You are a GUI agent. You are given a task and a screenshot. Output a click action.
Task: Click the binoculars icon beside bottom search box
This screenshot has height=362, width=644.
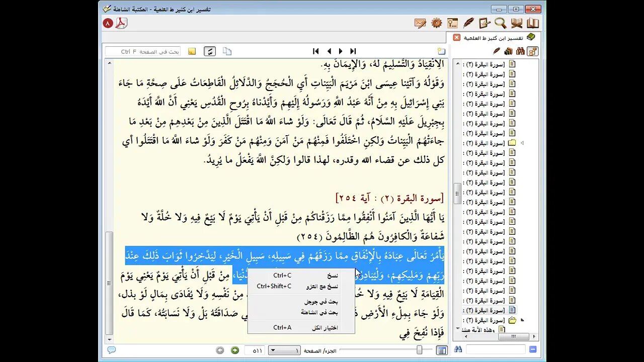coord(458,349)
